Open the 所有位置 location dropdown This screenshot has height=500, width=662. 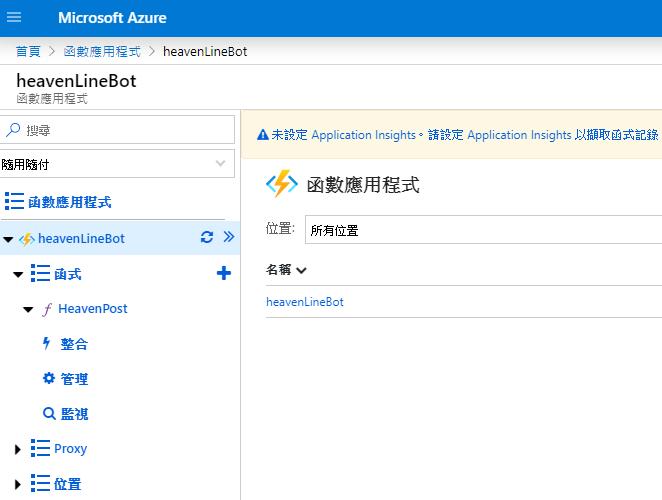tap(483, 230)
